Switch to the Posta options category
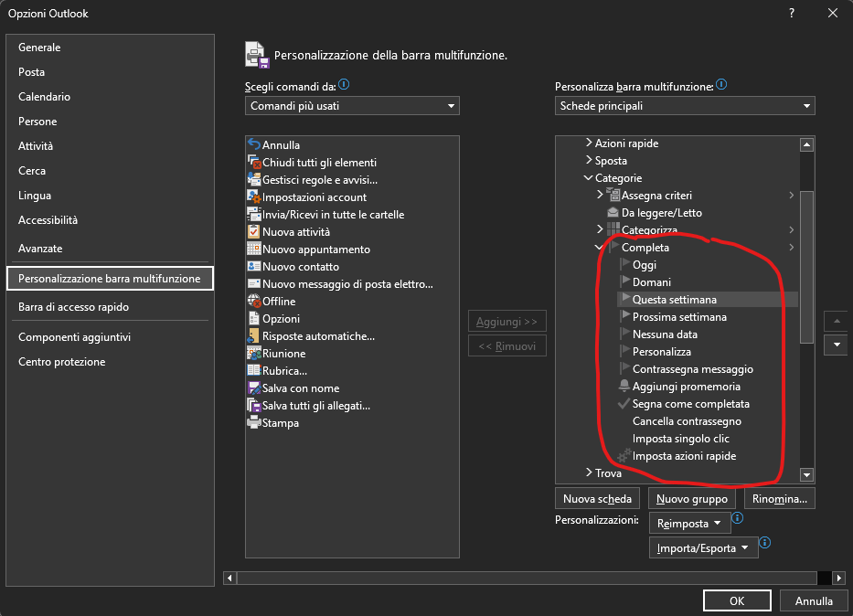The width and height of the screenshot is (853, 616). (x=110, y=72)
